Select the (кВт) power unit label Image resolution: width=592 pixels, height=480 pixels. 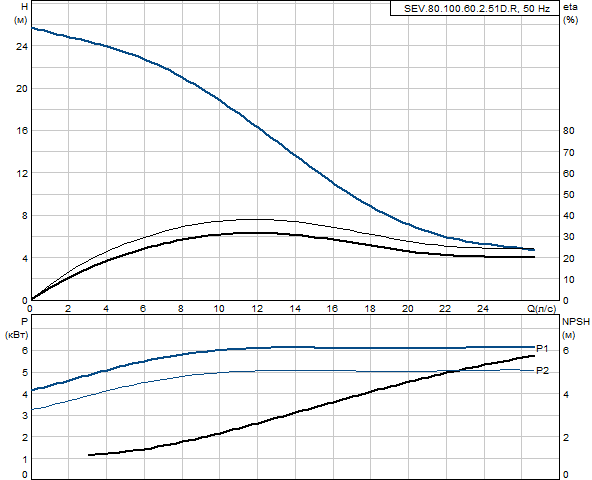(17, 335)
